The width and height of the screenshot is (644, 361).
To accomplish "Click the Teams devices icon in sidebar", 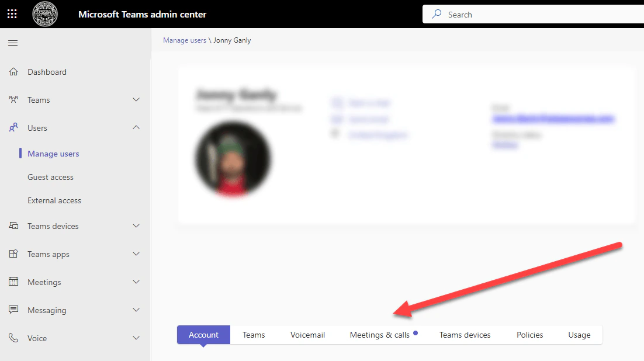I will [13, 225].
